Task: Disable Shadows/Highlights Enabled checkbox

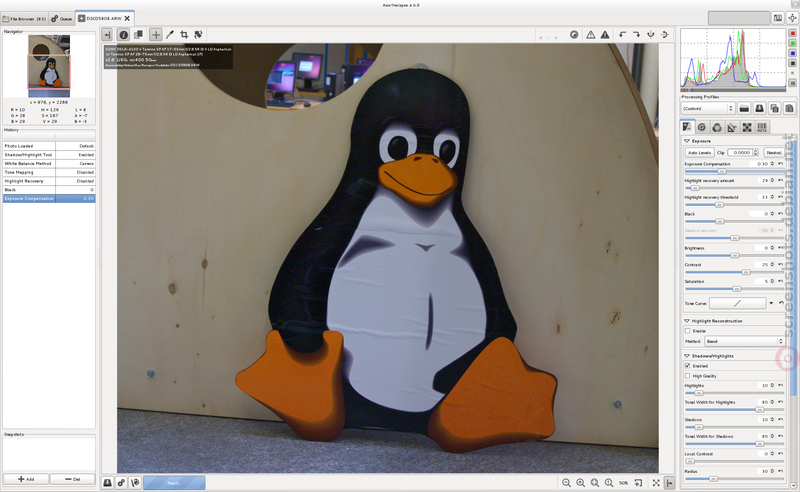Action: pos(687,366)
